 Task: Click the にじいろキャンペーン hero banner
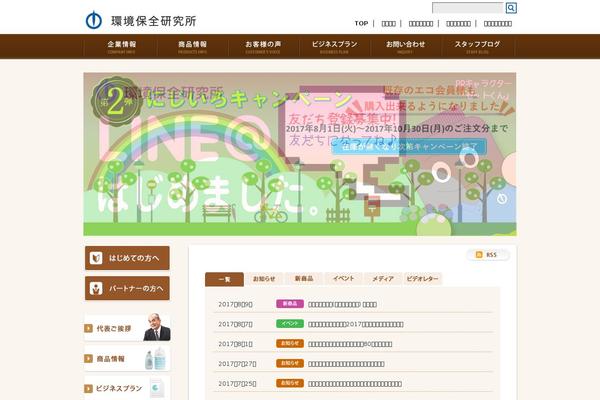(300, 154)
